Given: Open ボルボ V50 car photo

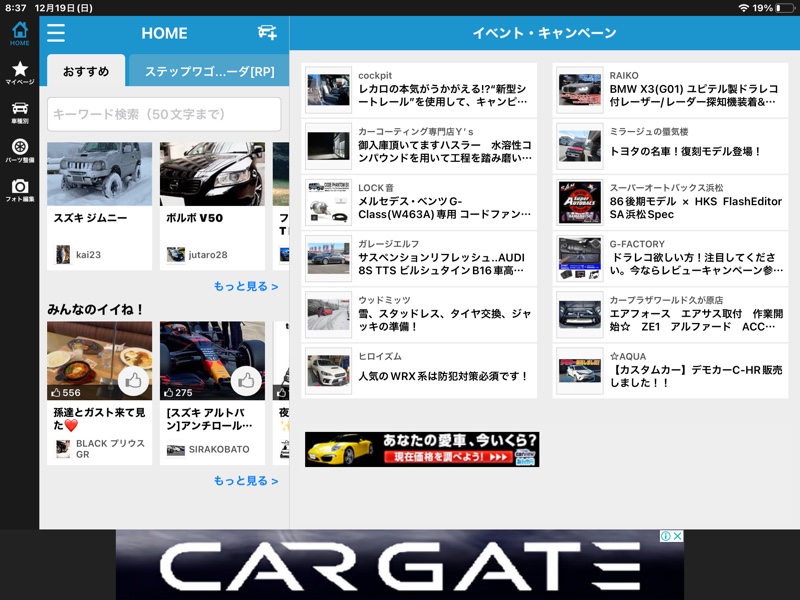Looking at the screenshot, I should [x=212, y=174].
